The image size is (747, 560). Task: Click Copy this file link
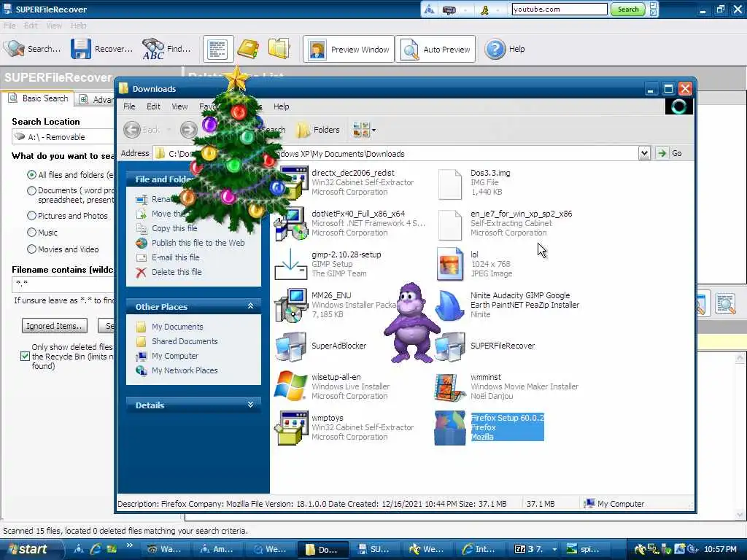click(x=174, y=228)
